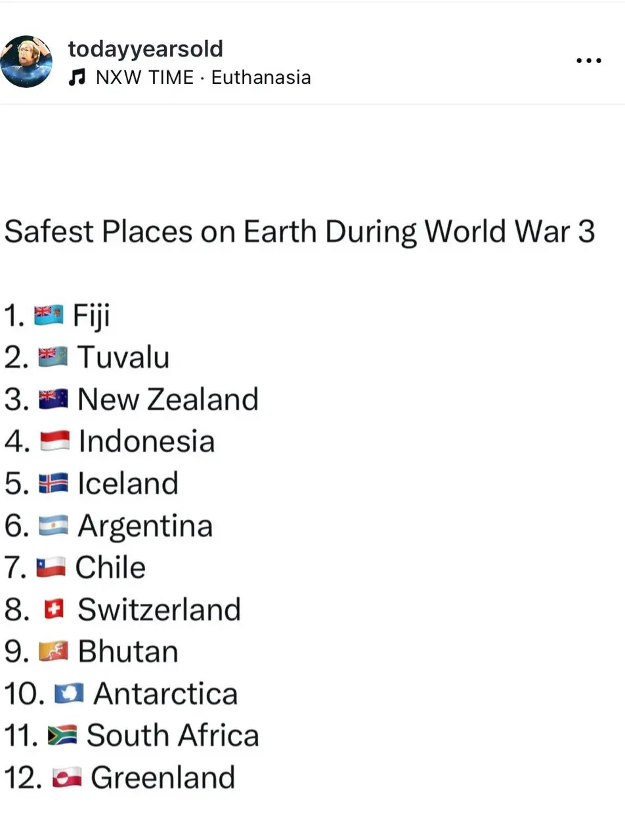Screen dimensions: 625x840
Task: Click the Chile flag emoji
Action: click(51, 568)
